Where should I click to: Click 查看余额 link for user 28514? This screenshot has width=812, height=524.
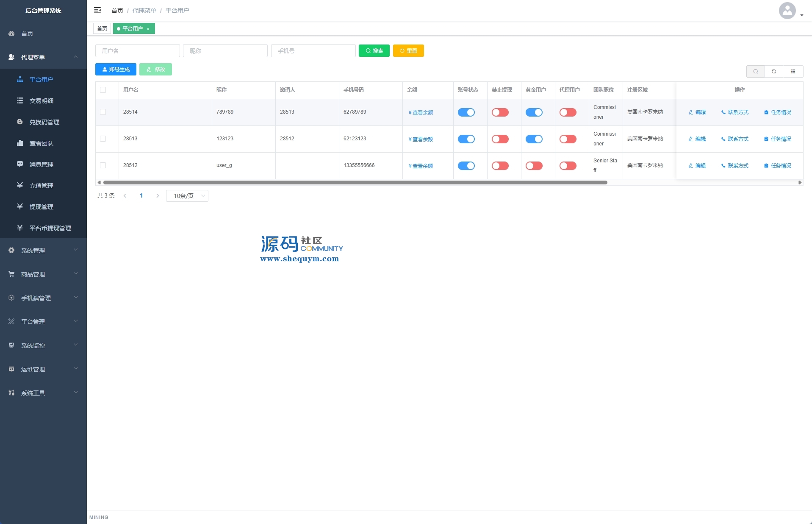pyautogui.click(x=421, y=113)
